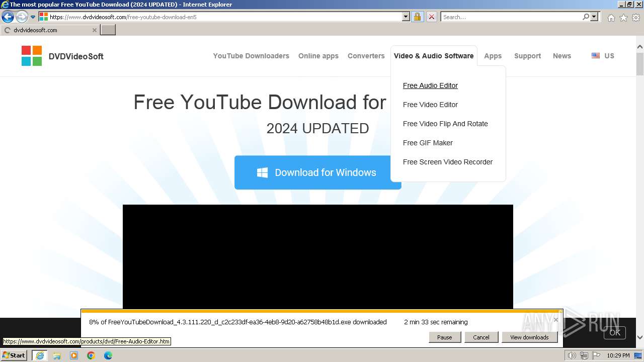This screenshot has width=644, height=362.
Task: Stop page loading with X icon
Action: click(x=432, y=17)
